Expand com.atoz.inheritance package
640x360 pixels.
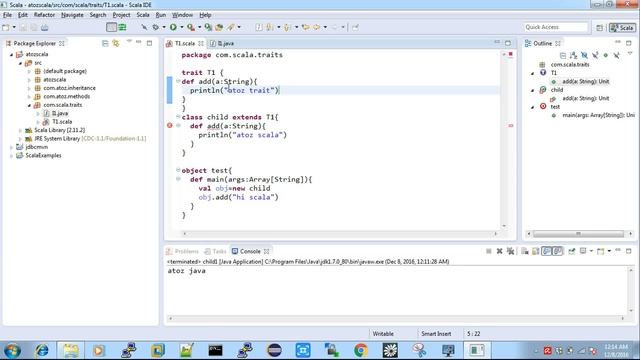coord(29,88)
